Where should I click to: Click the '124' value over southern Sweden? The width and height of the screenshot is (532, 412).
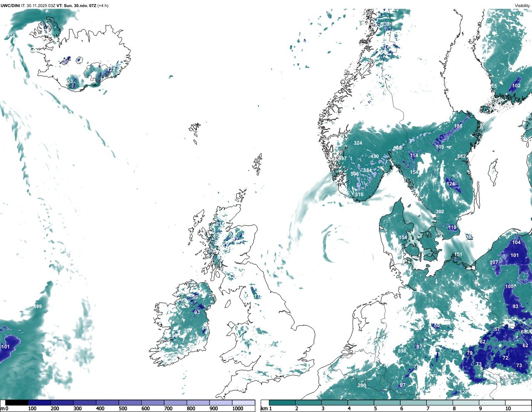tap(451, 184)
